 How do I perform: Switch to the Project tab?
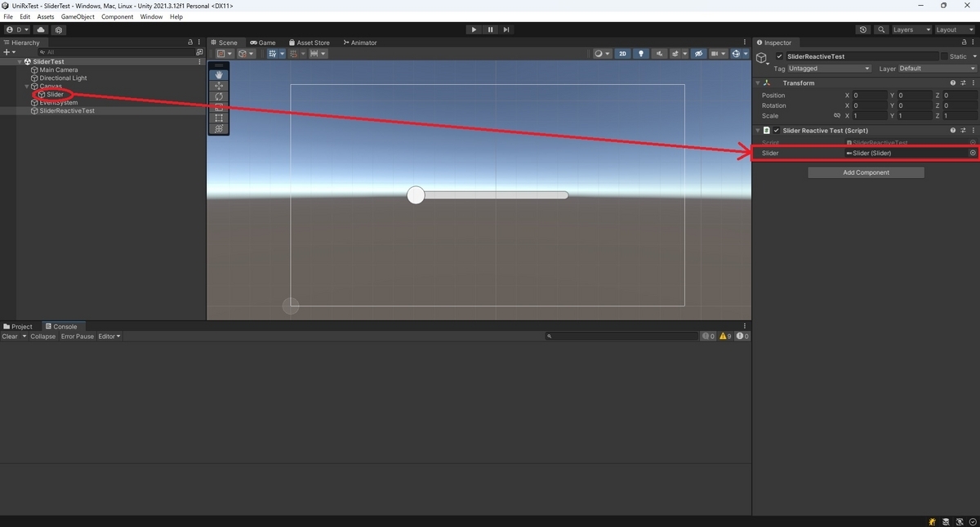point(18,327)
